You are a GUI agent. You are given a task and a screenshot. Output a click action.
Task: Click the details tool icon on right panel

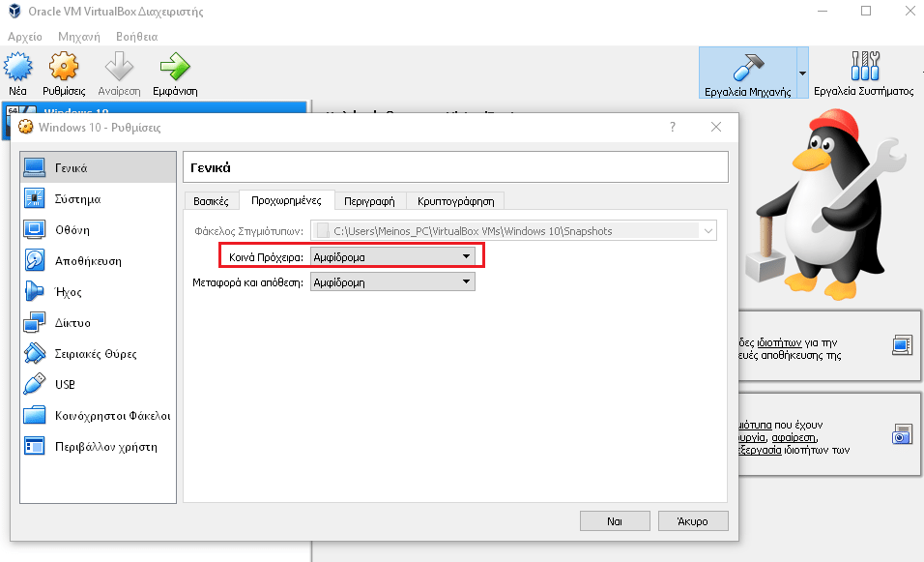click(x=902, y=345)
